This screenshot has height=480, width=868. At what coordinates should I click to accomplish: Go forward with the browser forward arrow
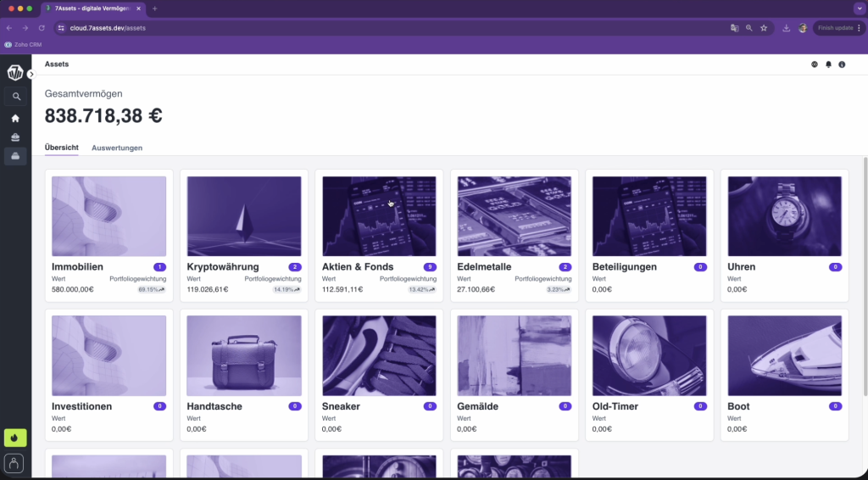point(25,28)
